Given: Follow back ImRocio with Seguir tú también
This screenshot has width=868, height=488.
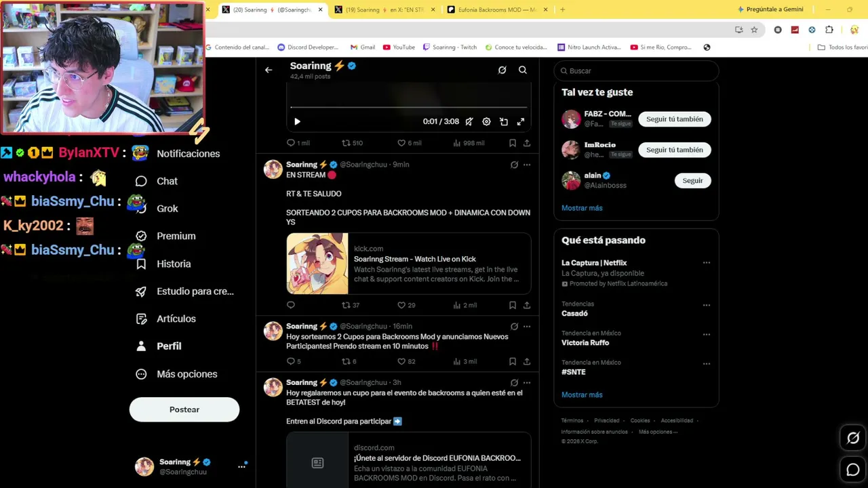Looking at the screenshot, I should 675,150.
